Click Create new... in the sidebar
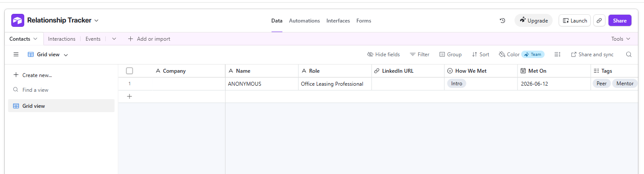644x174 pixels. (32, 75)
